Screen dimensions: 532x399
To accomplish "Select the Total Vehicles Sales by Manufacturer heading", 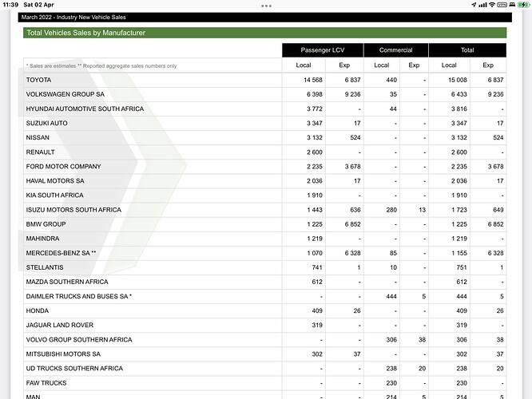I will (x=85, y=33).
